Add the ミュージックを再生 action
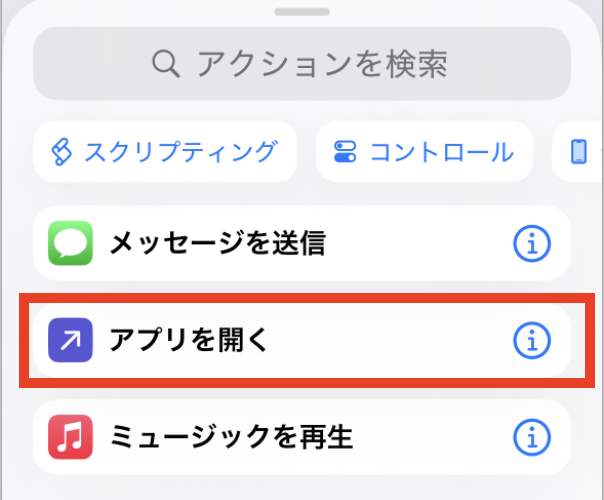 coord(230,437)
